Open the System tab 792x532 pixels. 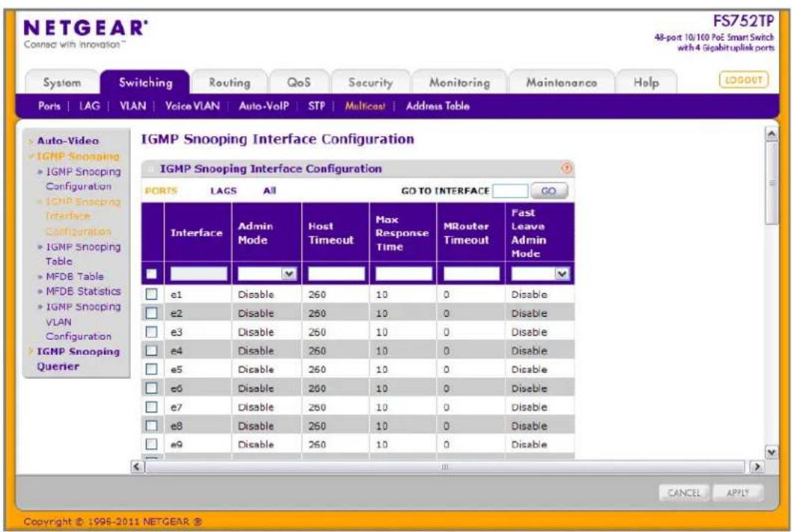pyautogui.click(x=61, y=82)
